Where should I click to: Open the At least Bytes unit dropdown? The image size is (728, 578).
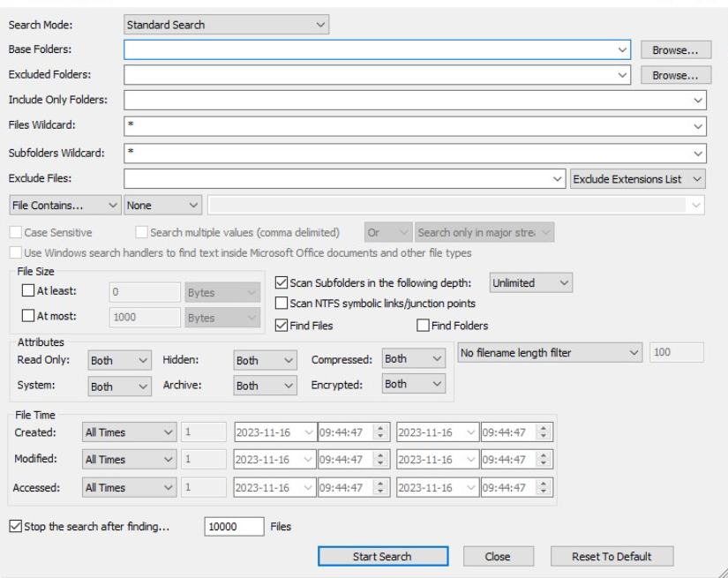[x=222, y=292]
